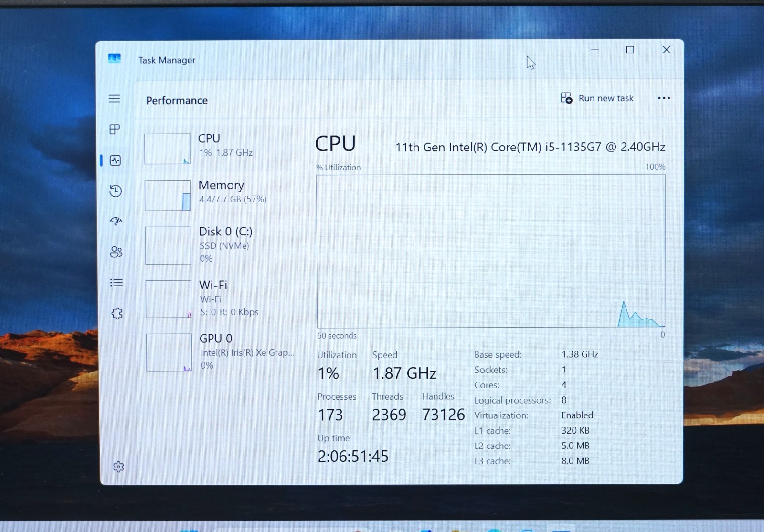Open the hamburger navigation menu
Viewport: 764px width, 532px height.
[x=114, y=98]
